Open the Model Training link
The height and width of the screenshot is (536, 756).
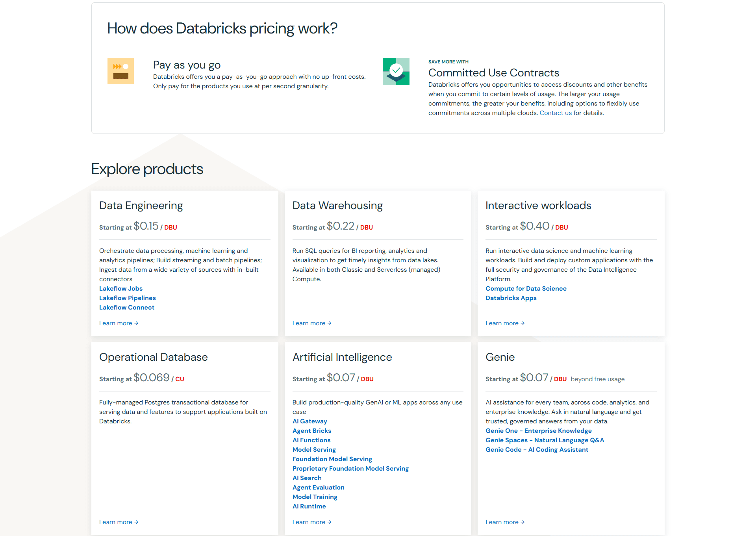click(x=315, y=497)
